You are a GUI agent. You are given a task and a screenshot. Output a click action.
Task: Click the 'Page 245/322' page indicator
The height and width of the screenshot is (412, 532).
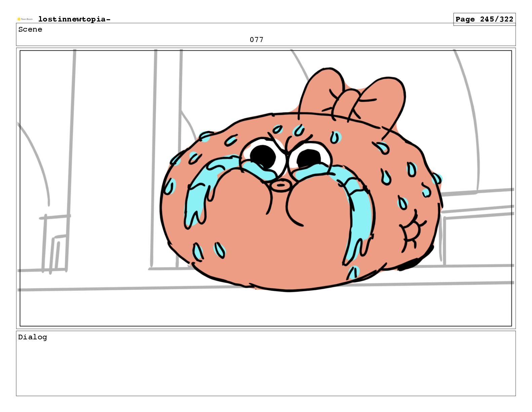tap(484, 19)
